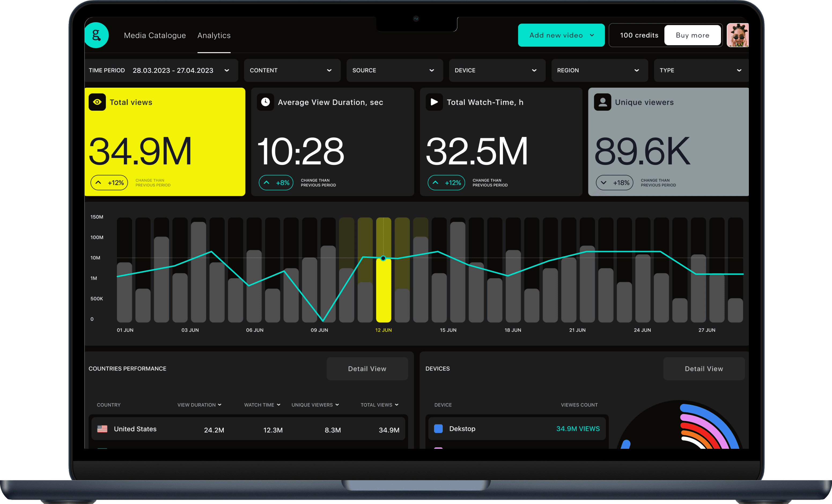Screen dimensions: 832x504
Task: Open Detail View for Devices
Action: point(704,369)
